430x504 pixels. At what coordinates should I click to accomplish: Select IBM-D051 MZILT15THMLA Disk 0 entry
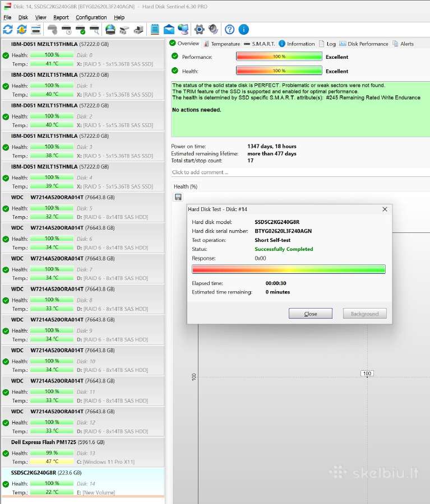(x=83, y=54)
